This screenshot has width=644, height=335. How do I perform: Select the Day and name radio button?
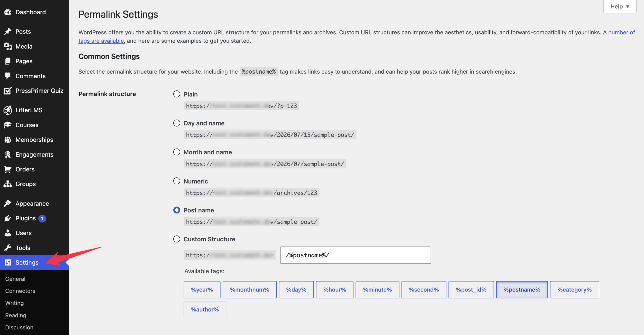(177, 123)
